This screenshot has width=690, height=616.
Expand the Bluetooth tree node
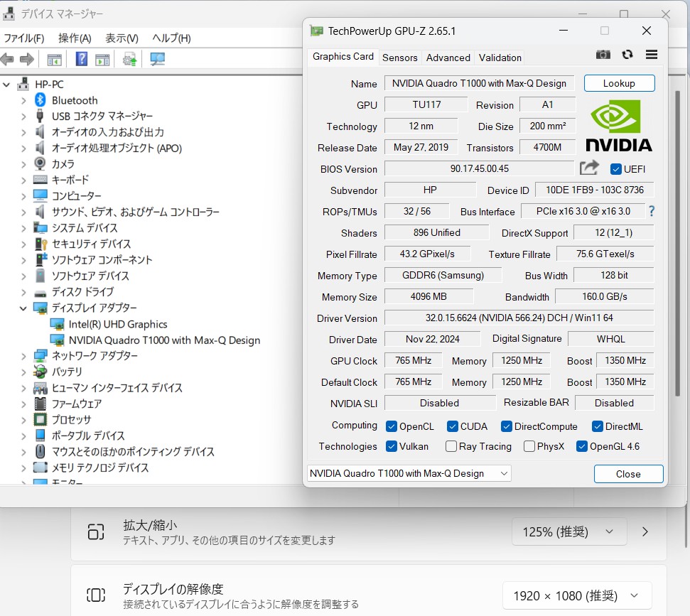pyautogui.click(x=23, y=100)
